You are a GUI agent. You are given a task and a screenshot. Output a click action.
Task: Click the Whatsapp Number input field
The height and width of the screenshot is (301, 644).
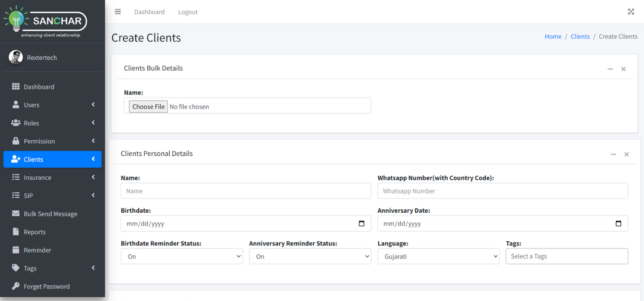(x=503, y=191)
